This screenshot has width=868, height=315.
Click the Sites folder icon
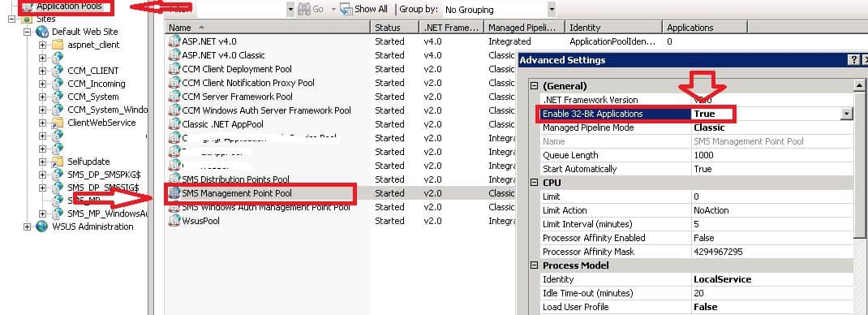[27, 19]
